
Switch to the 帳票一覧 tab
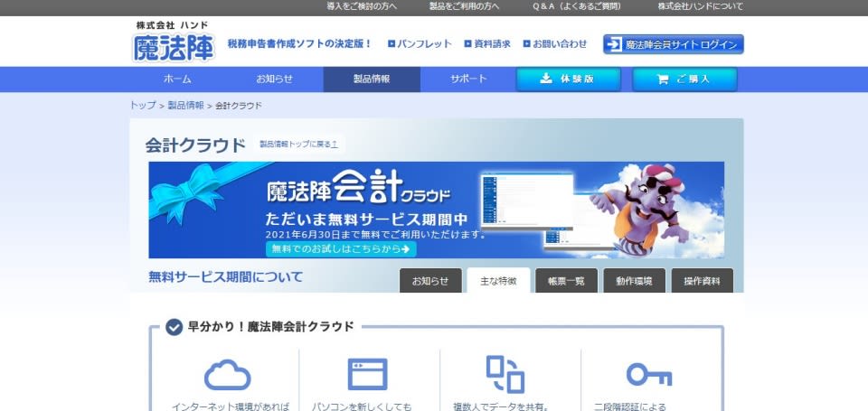(566, 280)
